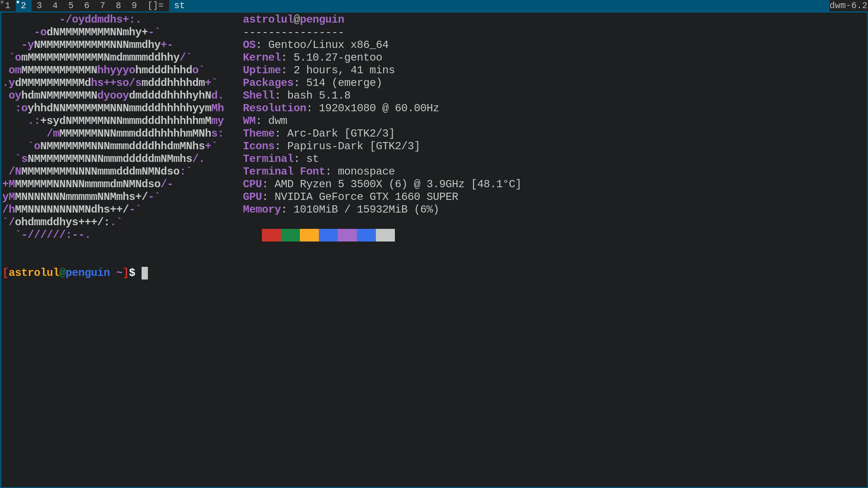
Task: Switch to workspace tag 6
Action: [87, 5]
